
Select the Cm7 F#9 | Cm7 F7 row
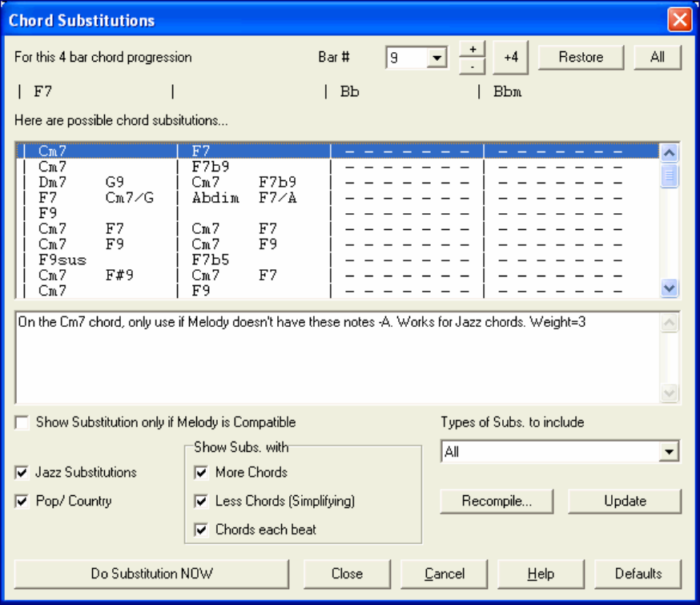(338, 275)
